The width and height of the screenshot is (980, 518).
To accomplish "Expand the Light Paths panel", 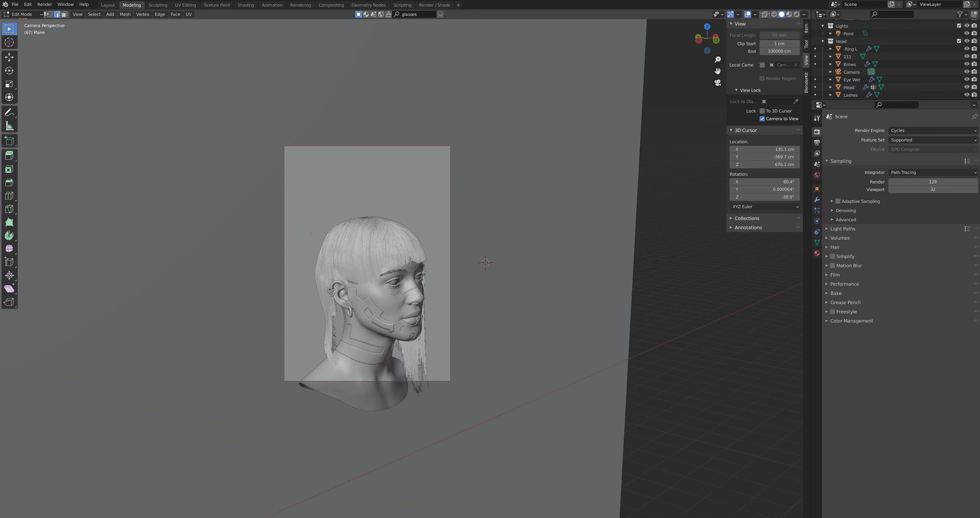I will coord(842,229).
